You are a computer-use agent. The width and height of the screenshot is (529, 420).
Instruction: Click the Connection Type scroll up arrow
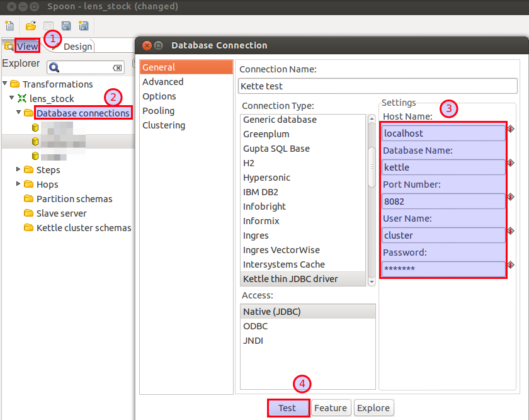(372, 118)
